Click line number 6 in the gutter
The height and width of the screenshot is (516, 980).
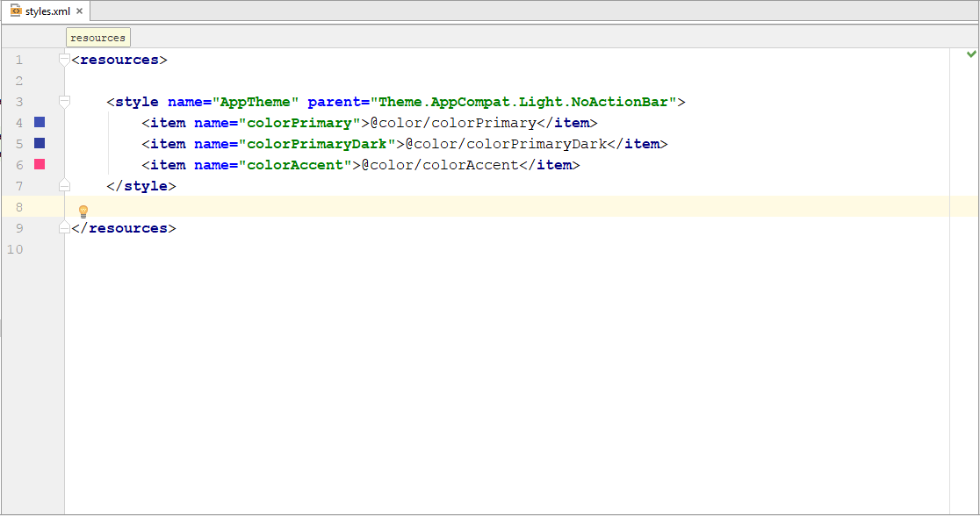tap(18, 164)
